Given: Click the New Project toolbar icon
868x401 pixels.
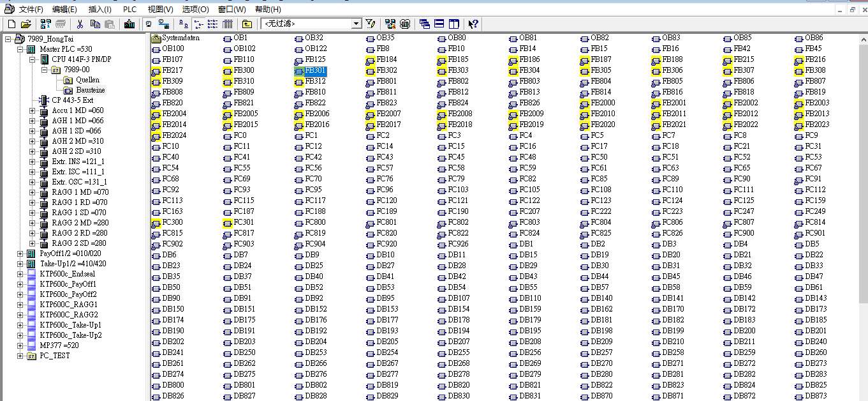Looking at the screenshot, I should pyautogui.click(x=11, y=24).
